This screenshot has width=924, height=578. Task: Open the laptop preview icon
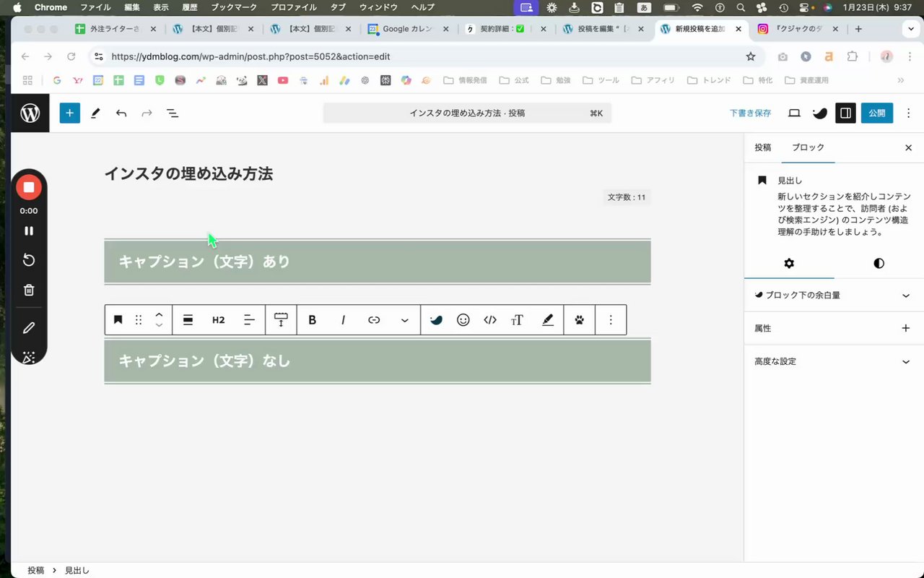794,113
